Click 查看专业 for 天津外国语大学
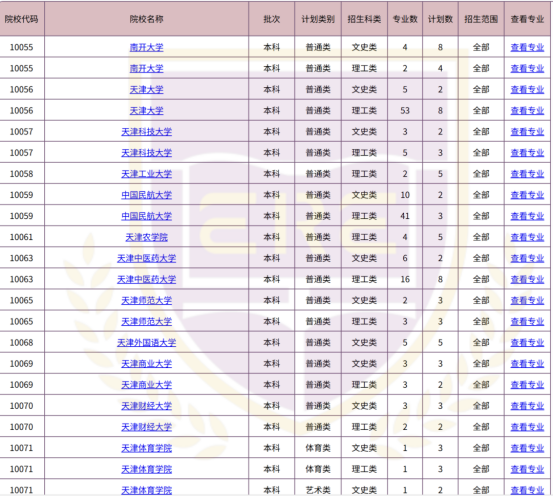The height and width of the screenshot is (497, 553). coord(527,343)
